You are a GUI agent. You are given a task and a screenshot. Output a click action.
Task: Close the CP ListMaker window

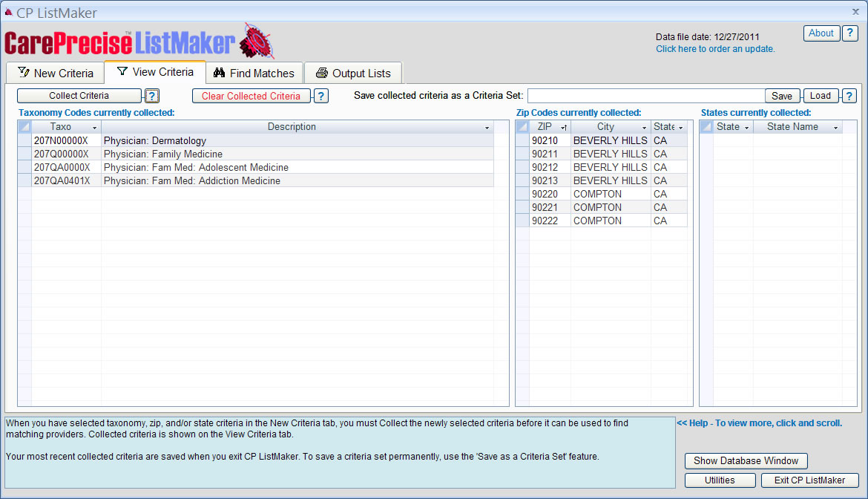tap(855, 12)
